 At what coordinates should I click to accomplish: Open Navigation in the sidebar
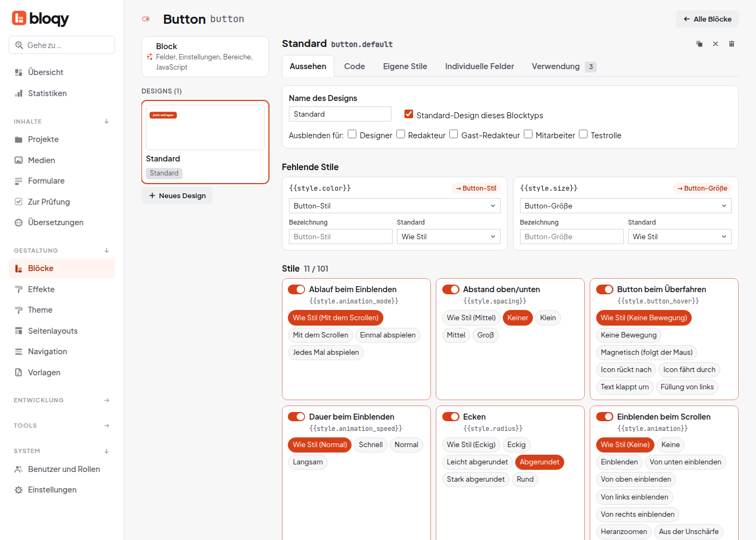(x=62, y=352)
